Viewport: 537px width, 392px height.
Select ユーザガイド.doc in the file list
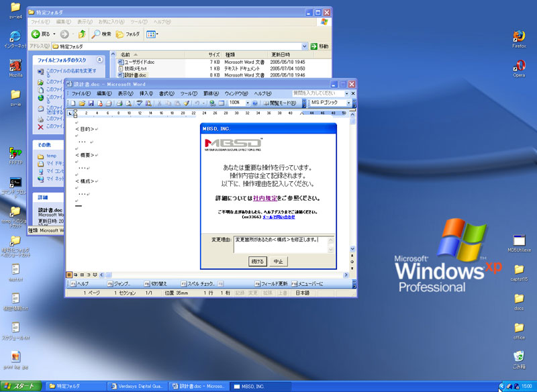click(136, 62)
